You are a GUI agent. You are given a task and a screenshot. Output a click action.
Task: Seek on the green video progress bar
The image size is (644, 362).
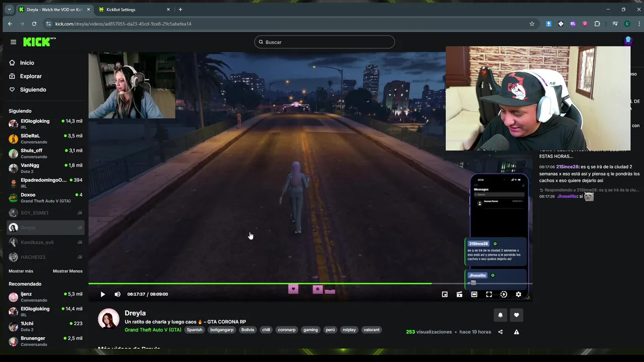click(x=310, y=284)
